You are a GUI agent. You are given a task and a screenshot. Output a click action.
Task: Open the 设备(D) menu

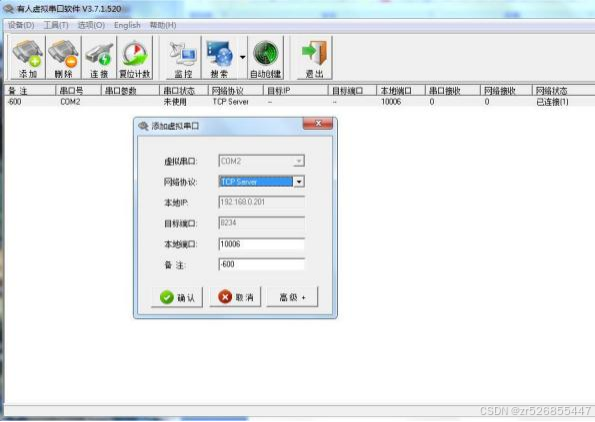coord(21,25)
